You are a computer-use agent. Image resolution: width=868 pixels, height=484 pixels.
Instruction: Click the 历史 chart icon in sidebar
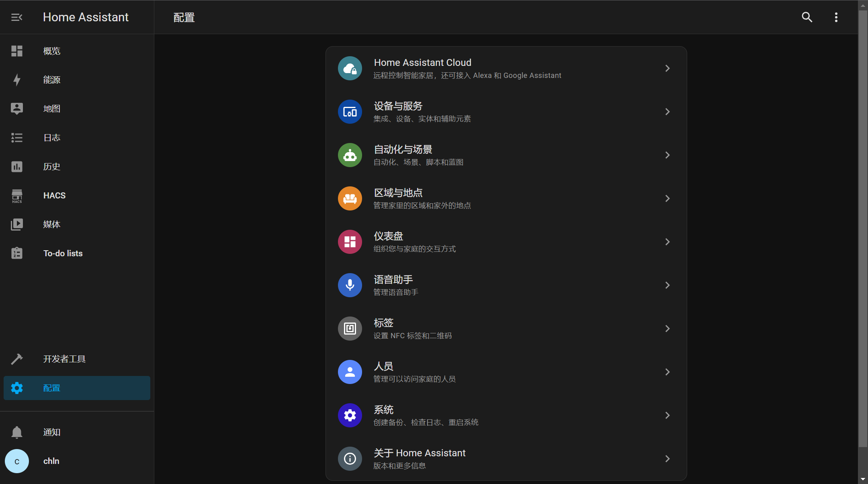click(x=17, y=167)
